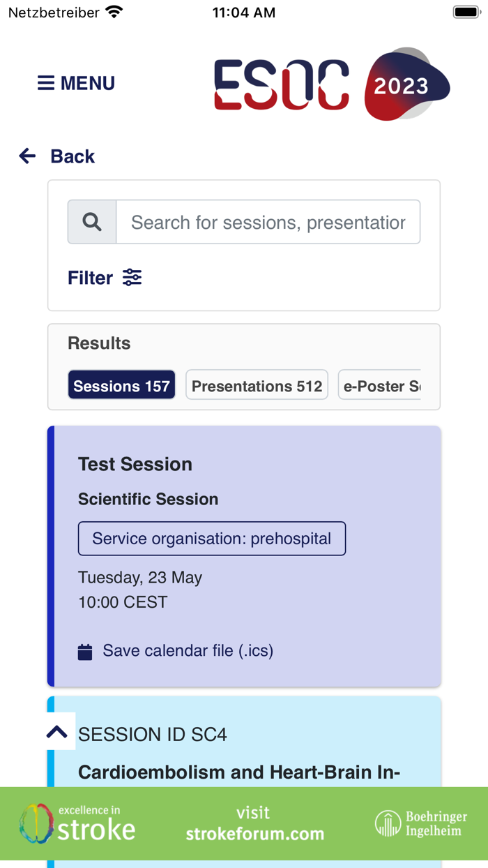Open Cardioembolism and Heart-Brain session
The width and height of the screenshot is (488, 868).
(x=238, y=772)
